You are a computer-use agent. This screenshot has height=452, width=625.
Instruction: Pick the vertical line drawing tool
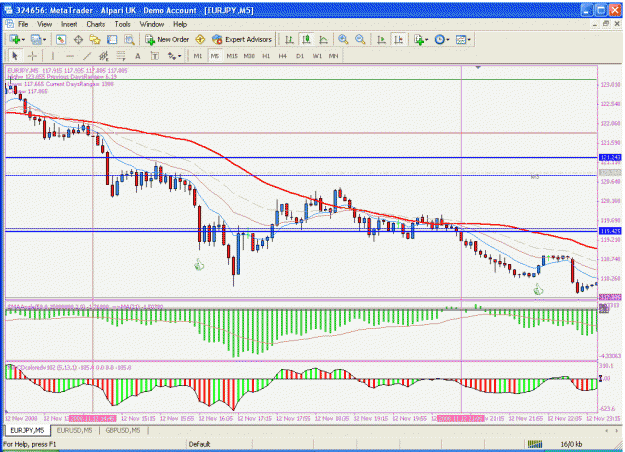pyautogui.click(x=53, y=56)
